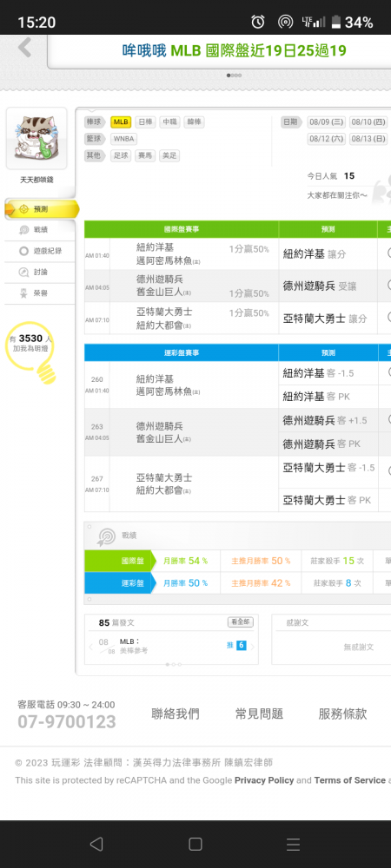Open the MLB 美棒參考 post
Image resolution: width=391 pixels, height=868 pixels.
pyautogui.click(x=134, y=646)
